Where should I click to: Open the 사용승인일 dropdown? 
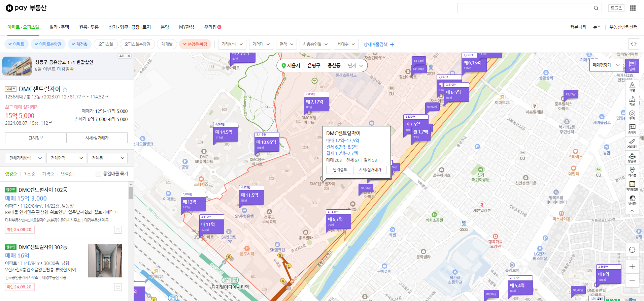pos(315,44)
